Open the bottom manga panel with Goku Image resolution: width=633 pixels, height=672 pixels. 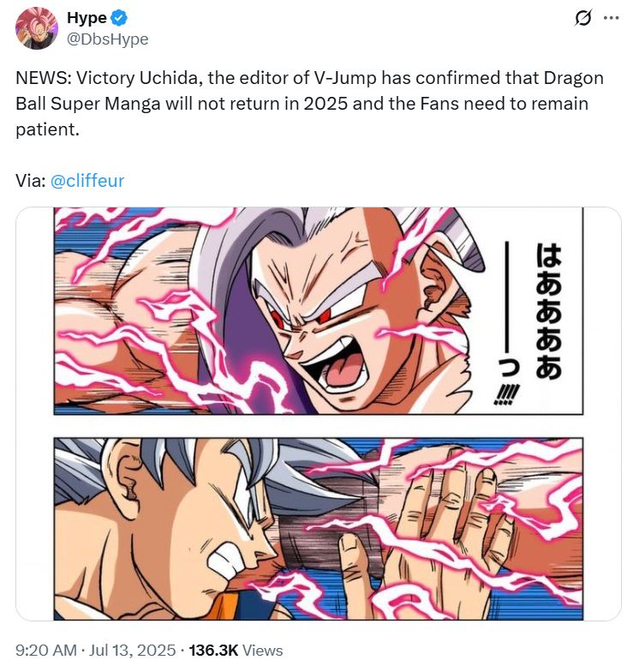point(319,528)
